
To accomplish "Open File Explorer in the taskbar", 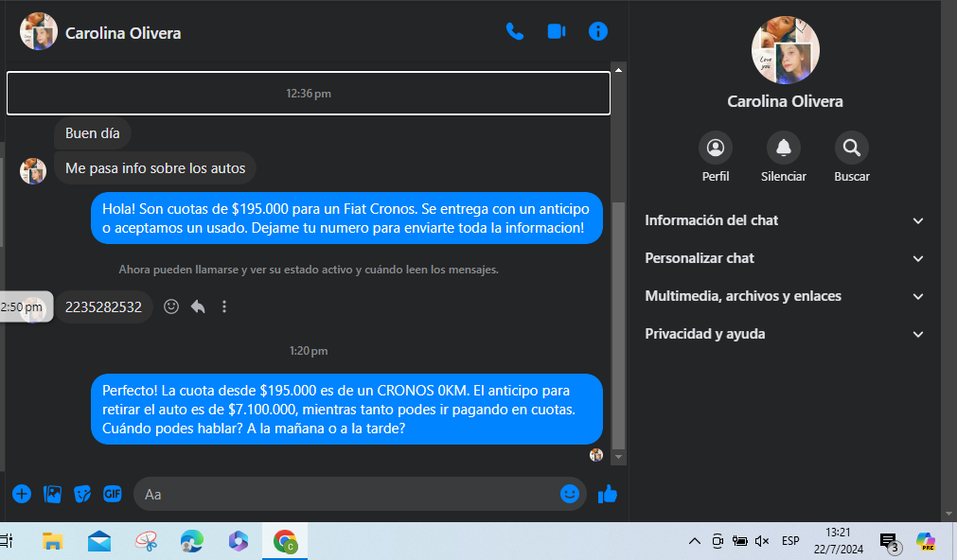I will pyautogui.click(x=52, y=541).
